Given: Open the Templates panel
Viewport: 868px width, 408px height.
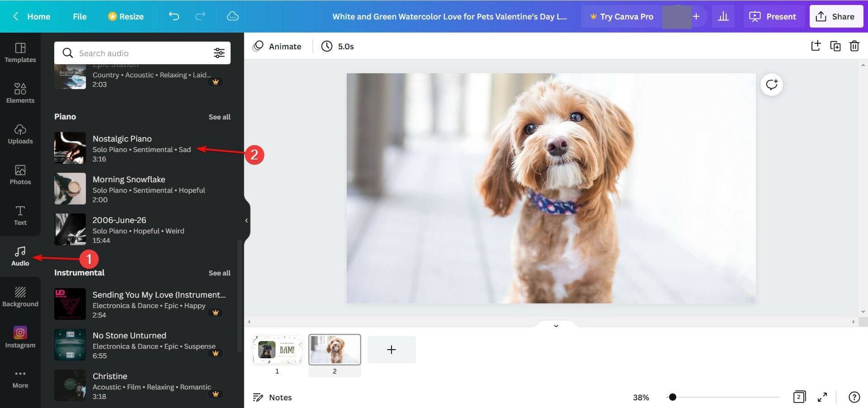Looking at the screenshot, I should [20, 53].
